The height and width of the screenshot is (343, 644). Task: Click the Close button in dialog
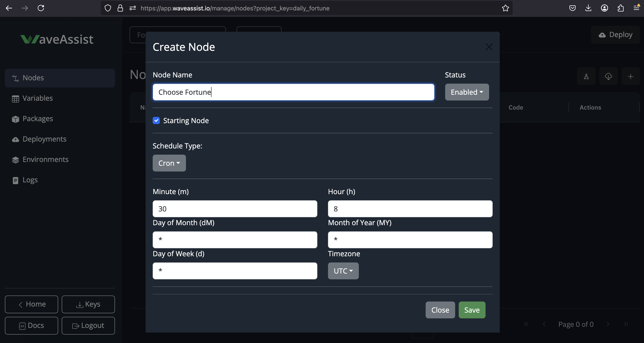pyautogui.click(x=440, y=310)
